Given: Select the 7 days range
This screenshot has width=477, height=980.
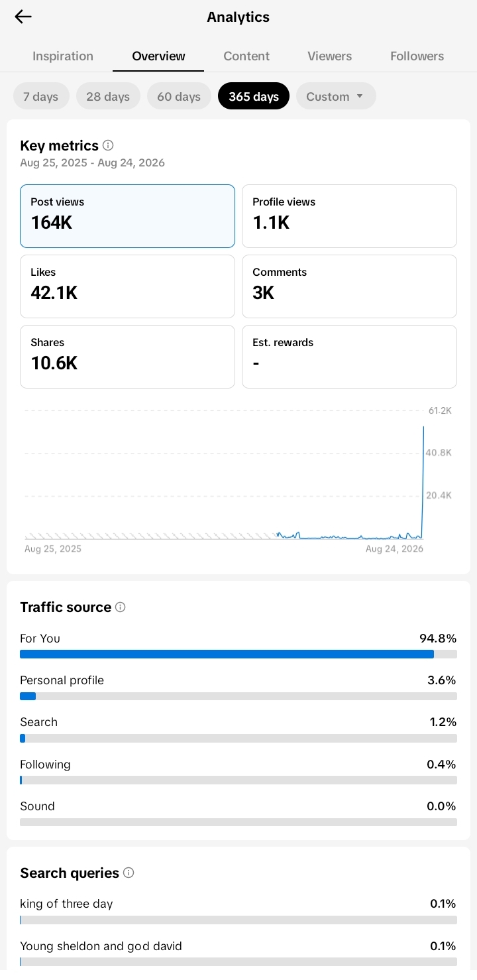Looking at the screenshot, I should (x=41, y=96).
